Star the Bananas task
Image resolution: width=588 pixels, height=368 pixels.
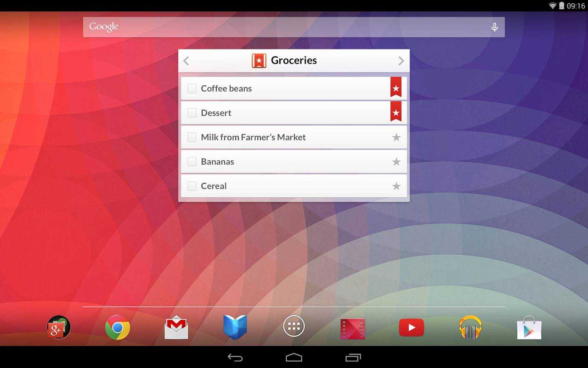click(396, 162)
